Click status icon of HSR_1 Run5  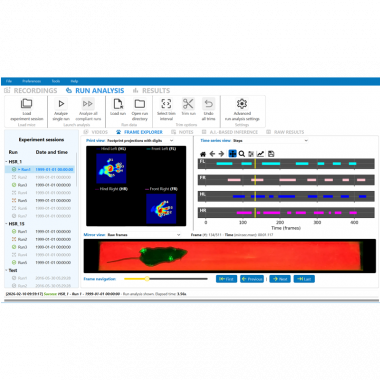[x=14, y=200]
